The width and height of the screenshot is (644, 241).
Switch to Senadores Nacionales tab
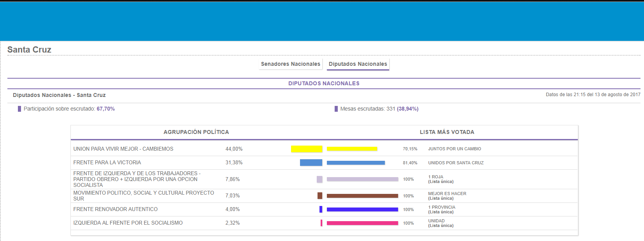[291, 64]
